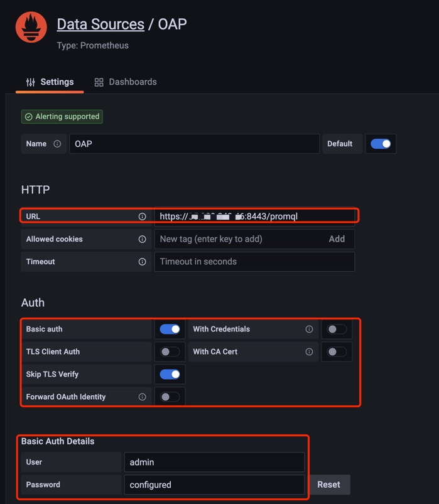
Task: Click the TLS Client Auth label
Action: coord(53,351)
